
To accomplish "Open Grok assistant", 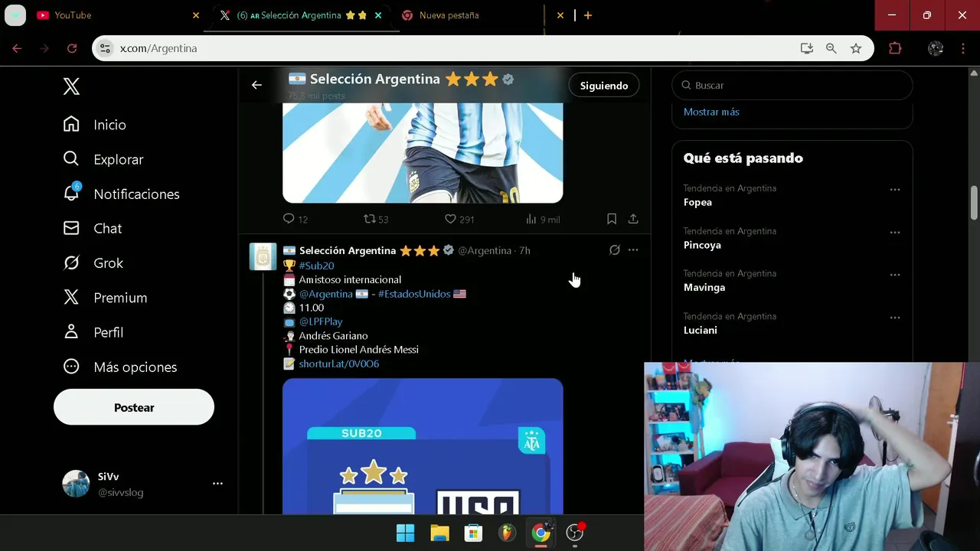I will 93,262.
